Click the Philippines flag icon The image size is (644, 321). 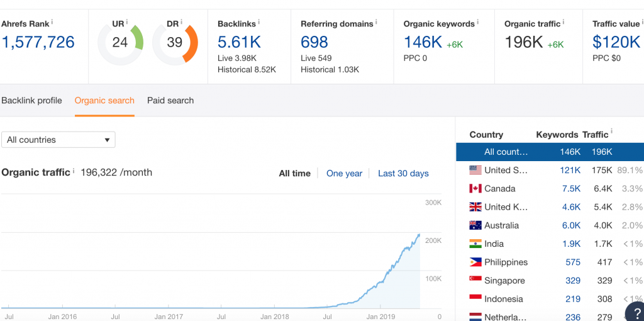coord(475,262)
